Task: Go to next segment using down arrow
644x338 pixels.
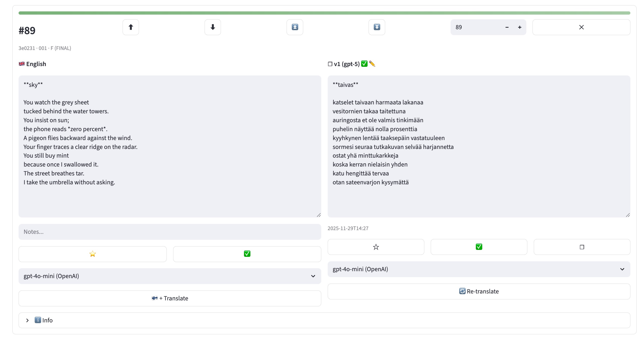Action: click(x=213, y=27)
